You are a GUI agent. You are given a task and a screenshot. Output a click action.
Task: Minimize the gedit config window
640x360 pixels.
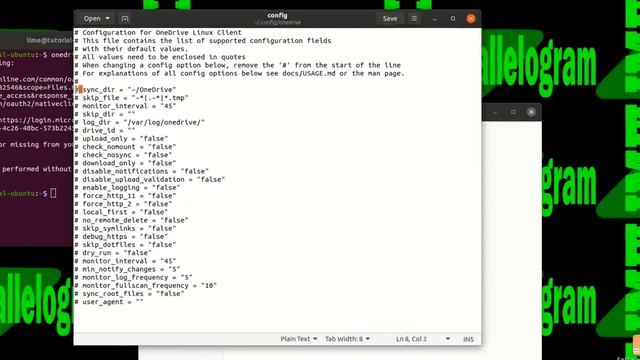(434, 19)
